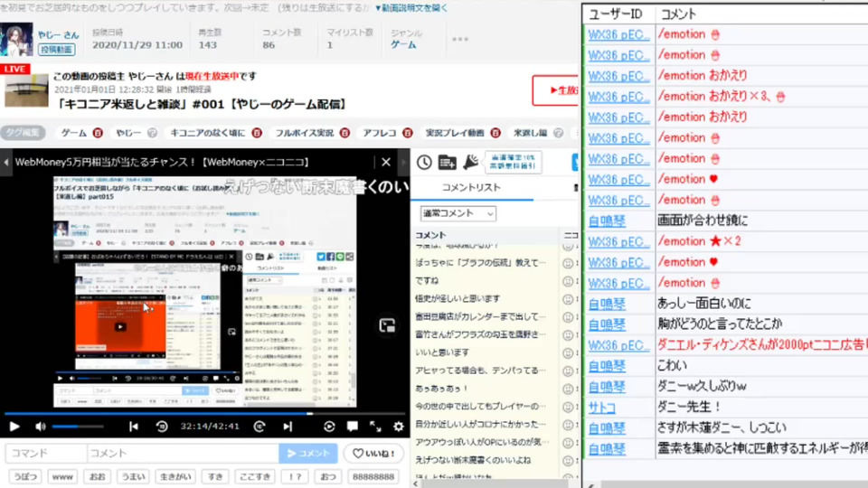Nicoru the 'アヒャってる場合も' comment
Viewport: 868px width, 488px height.
point(568,371)
